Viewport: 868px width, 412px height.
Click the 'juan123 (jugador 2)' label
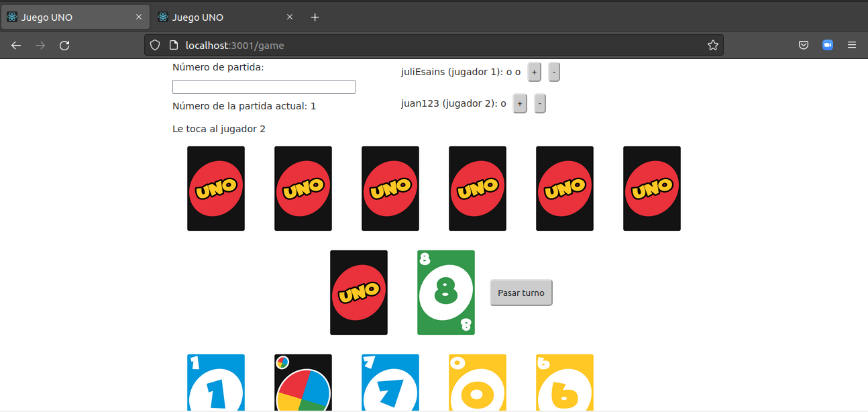tap(449, 103)
